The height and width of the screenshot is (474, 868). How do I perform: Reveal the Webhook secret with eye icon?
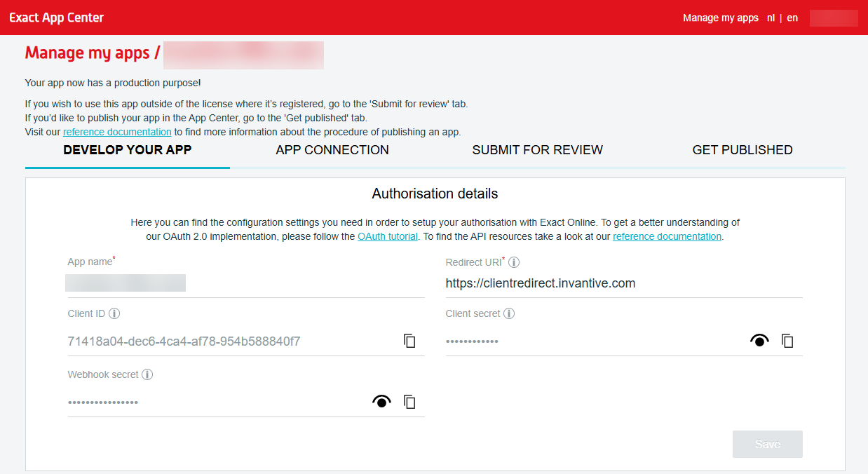[x=381, y=402]
